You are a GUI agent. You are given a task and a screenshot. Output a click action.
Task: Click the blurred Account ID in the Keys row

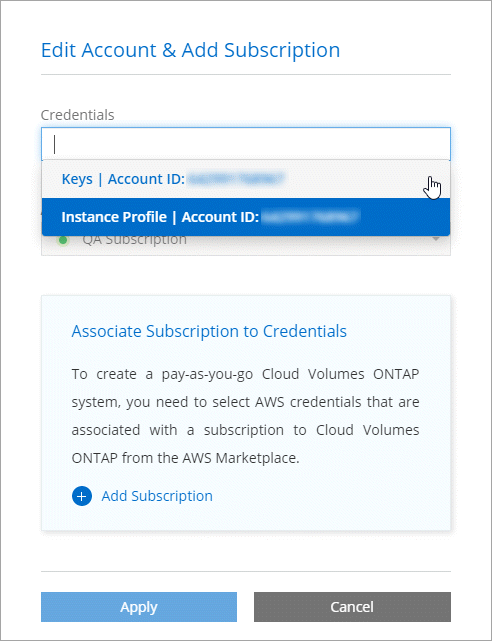tap(237, 179)
